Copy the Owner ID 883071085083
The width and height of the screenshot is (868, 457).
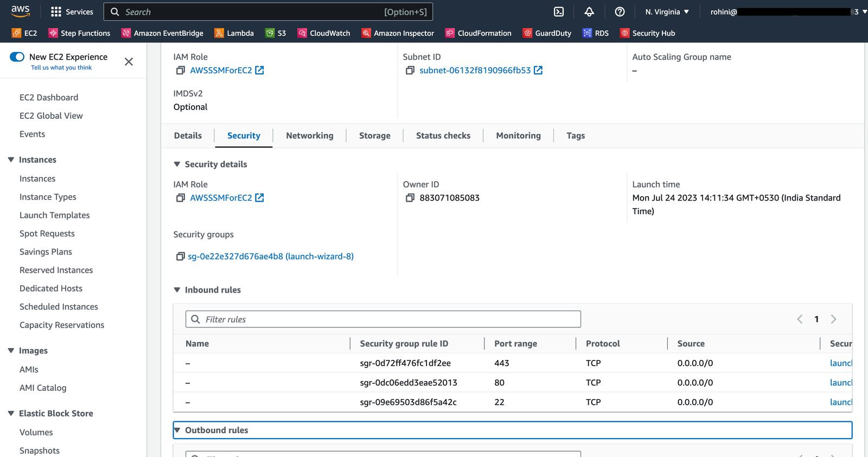pyautogui.click(x=410, y=198)
